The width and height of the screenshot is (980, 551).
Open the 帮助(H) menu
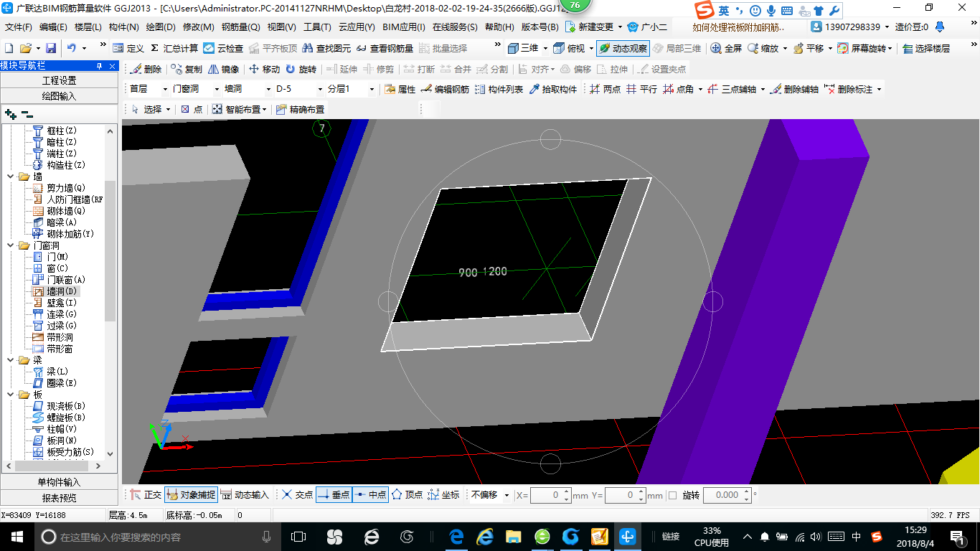tap(499, 27)
